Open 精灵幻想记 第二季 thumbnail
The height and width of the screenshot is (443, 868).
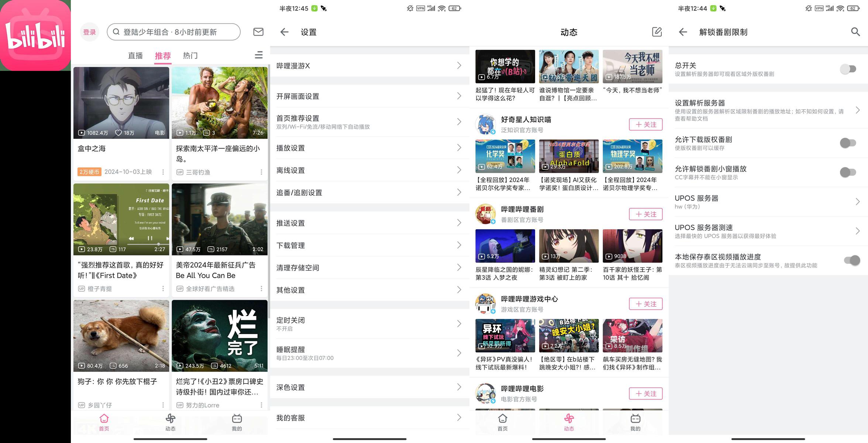click(569, 246)
